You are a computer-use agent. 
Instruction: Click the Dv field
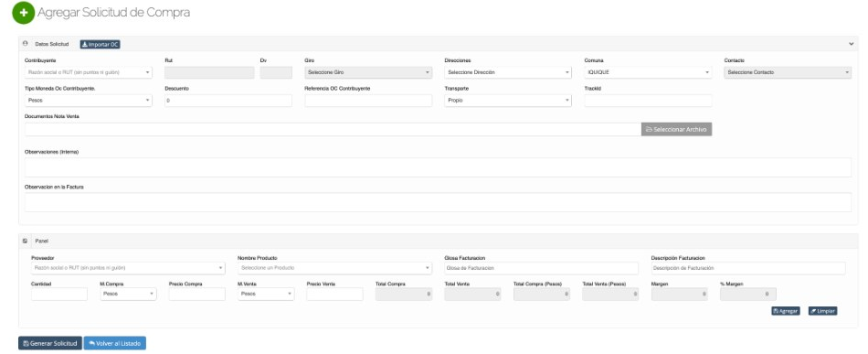click(x=276, y=72)
